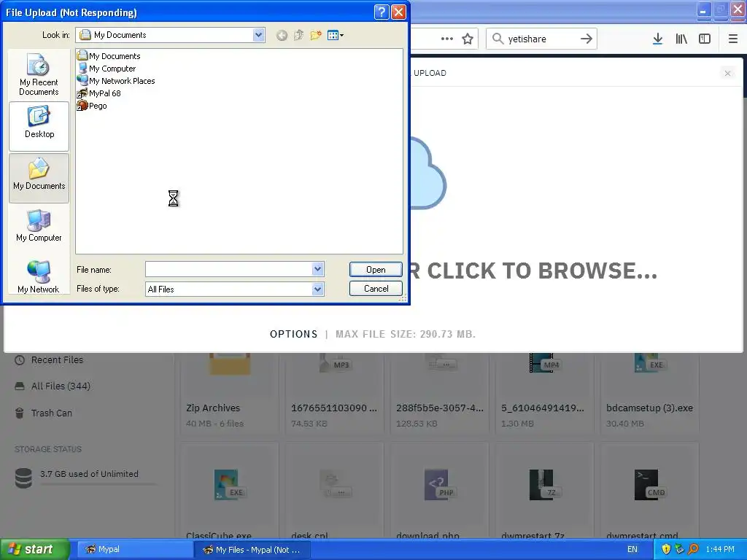Select the 5_61046491419 MP4 file
Screen dimensions: 747x560
(x=544, y=393)
